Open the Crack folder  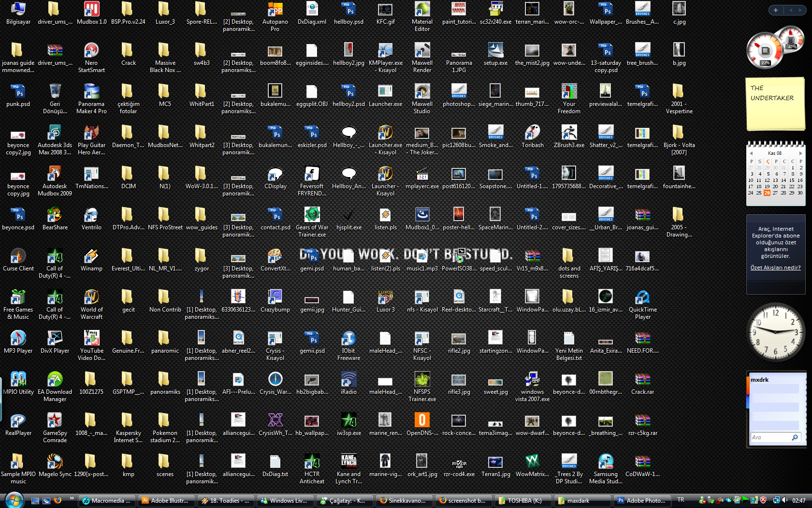click(x=128, y=54)
